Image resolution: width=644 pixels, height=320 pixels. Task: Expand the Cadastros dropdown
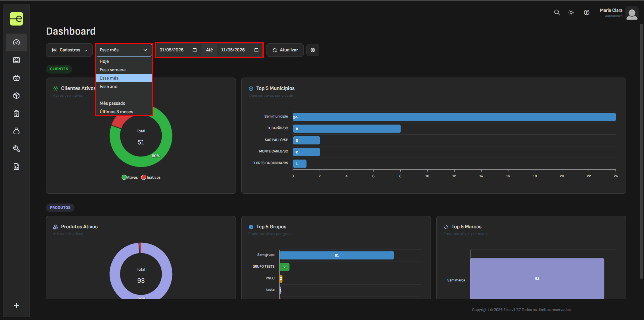[x=69, y=50]
